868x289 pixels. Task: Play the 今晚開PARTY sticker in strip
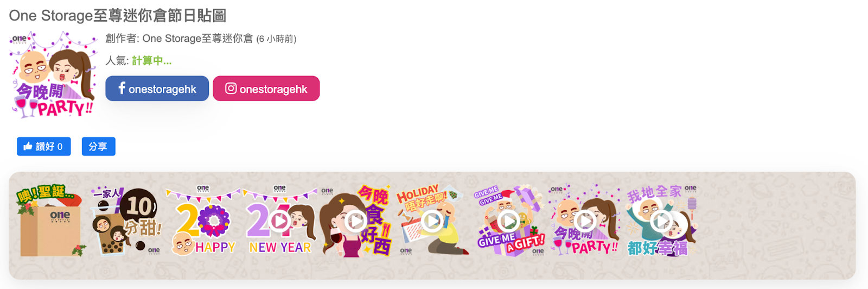(585, 221)
